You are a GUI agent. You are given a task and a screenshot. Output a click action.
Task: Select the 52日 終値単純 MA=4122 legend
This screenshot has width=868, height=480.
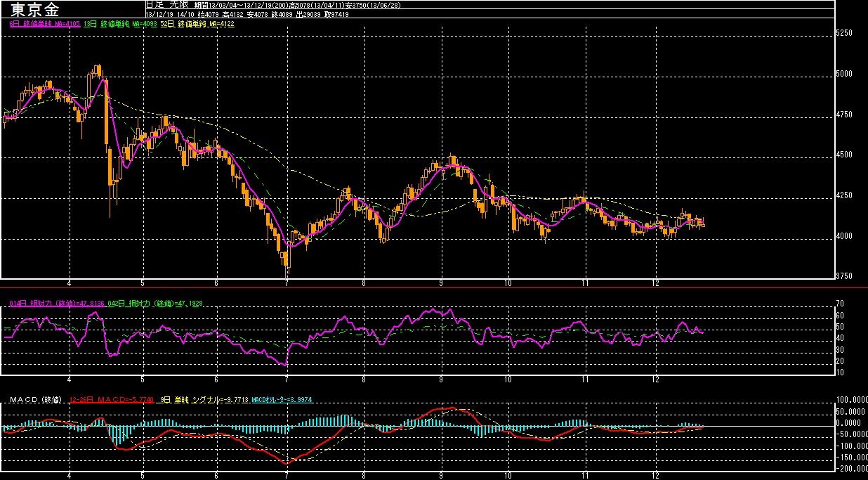coord(197,24)
